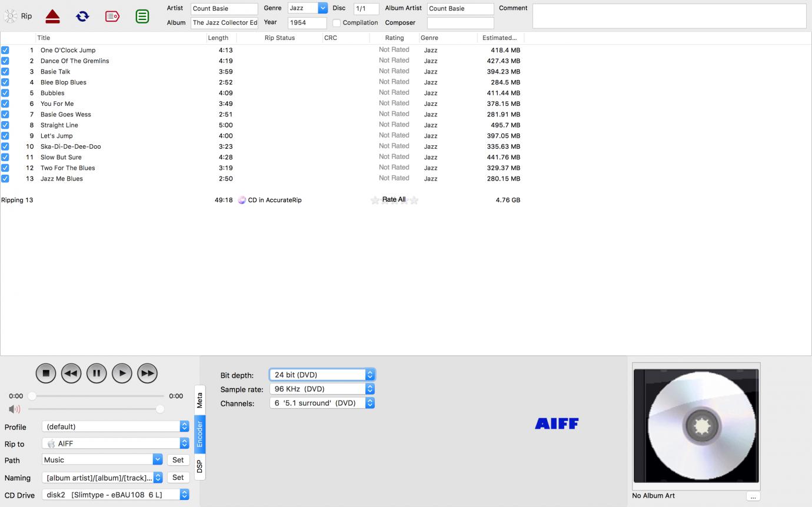Click the Set button beside Path
The width and height of the screenshot is (812, 507).
coord(178,460)
